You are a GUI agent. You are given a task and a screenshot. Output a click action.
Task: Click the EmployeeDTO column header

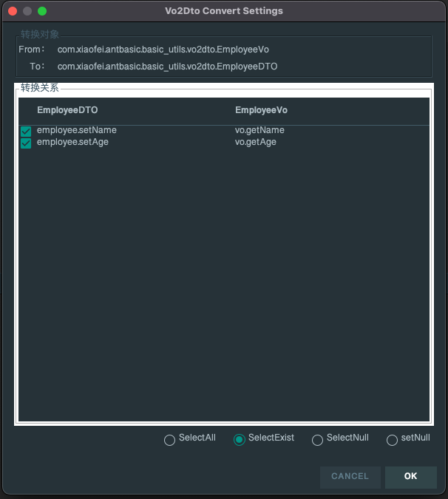(x=67, y=110)
